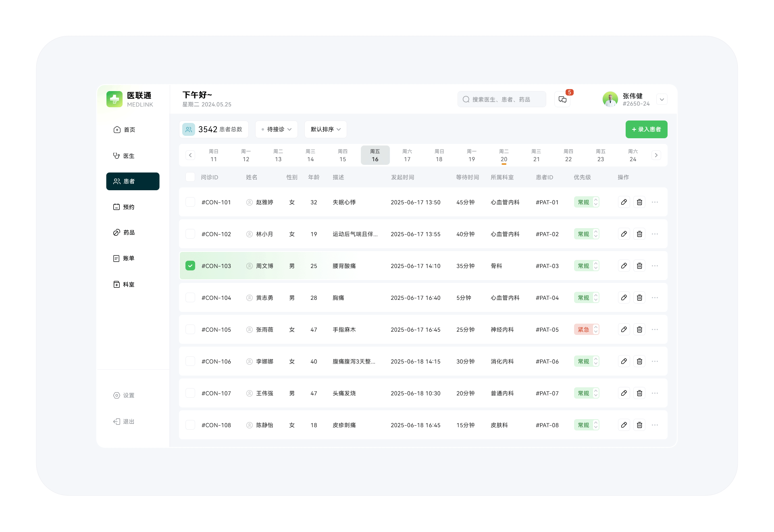Edit consultation #CON-103 with pencil icon
774x532 pixels.
pos(624,266)
